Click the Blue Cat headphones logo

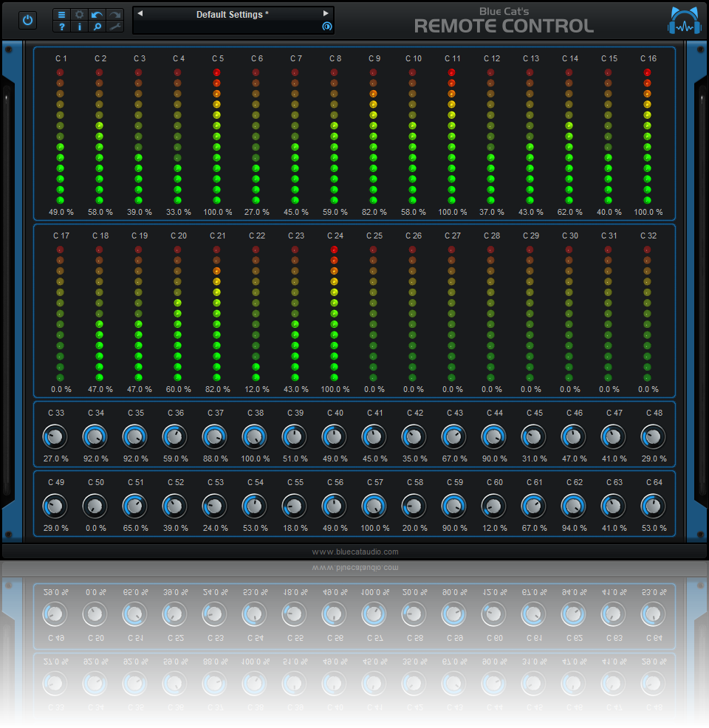tap(685, 21)
